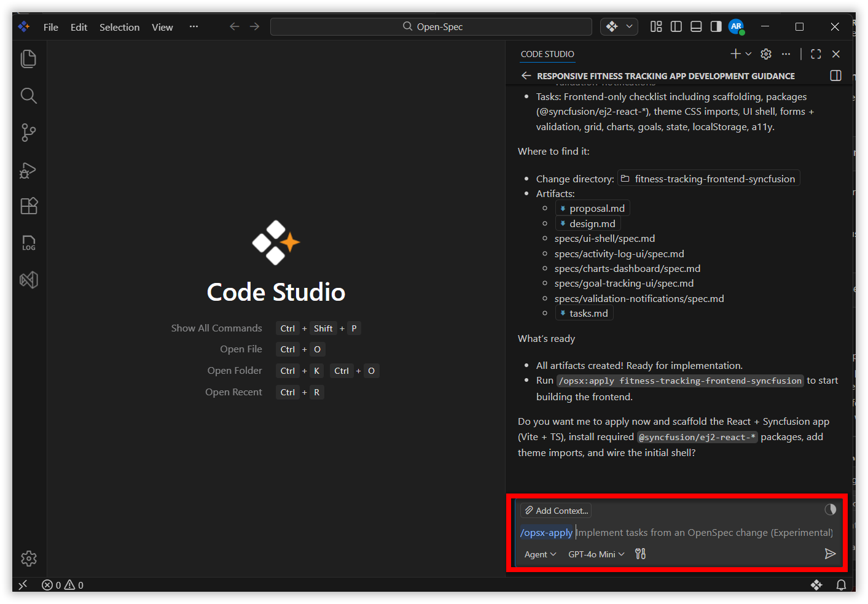Viewport: 868px width, 604px height.
Task: Click the @syncfusion/ej2-react-* code snippet
Action: click(x=697, y=437)
